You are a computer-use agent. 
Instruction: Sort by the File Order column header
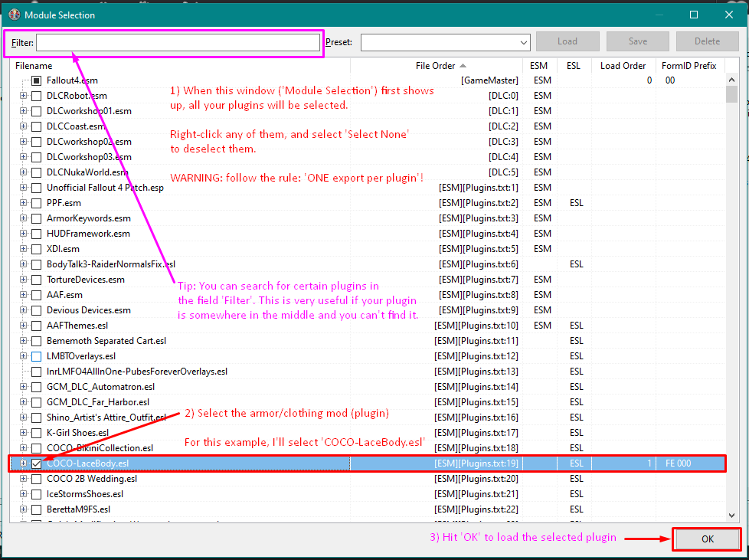click(436, 66)
